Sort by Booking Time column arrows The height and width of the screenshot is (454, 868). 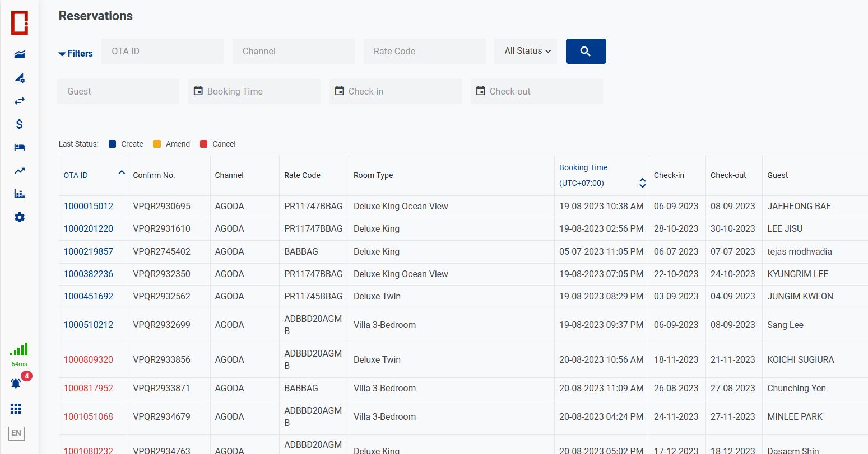(642, 183)
